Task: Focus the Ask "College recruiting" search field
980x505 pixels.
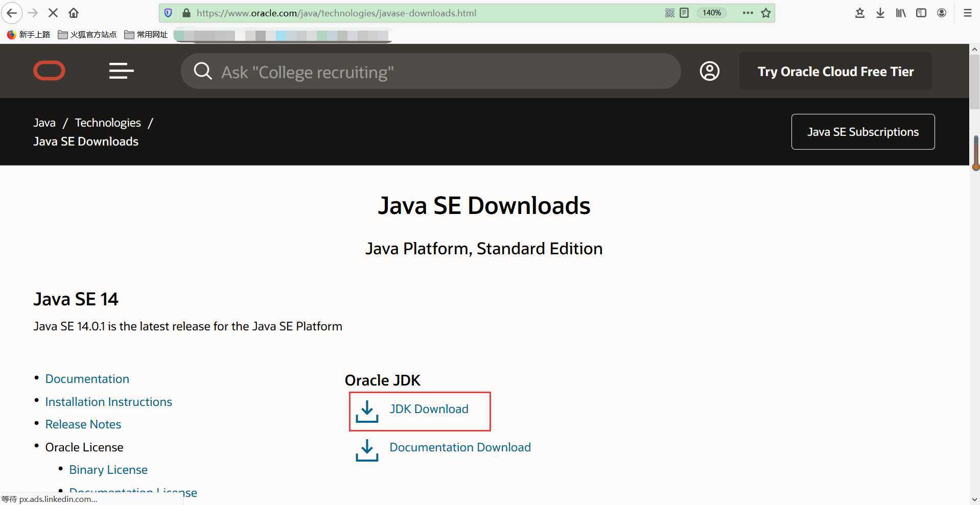Action: point(430,71)
